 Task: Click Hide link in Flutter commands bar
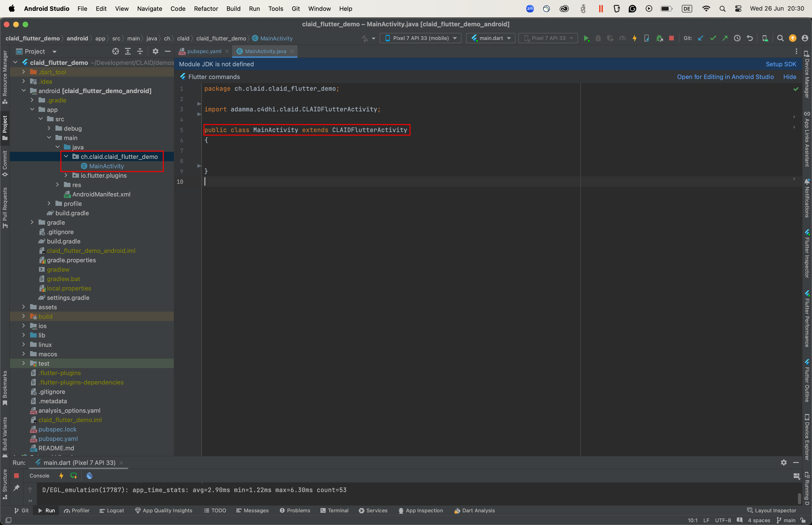pyautogui.click(x=789, y=77)
